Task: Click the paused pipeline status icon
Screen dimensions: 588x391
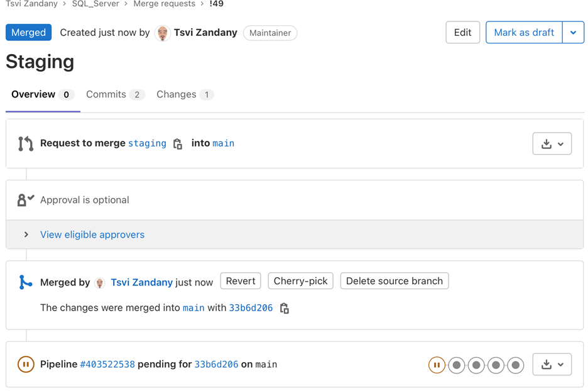Action: 26,364
